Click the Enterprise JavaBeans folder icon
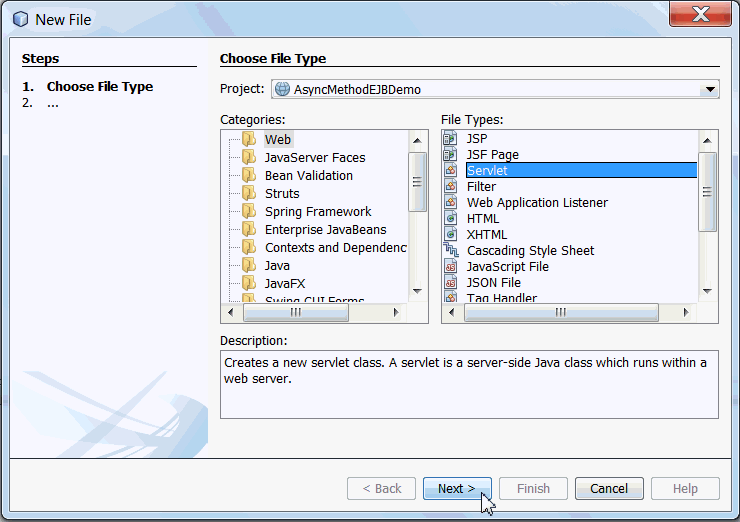 click(249, 229)
